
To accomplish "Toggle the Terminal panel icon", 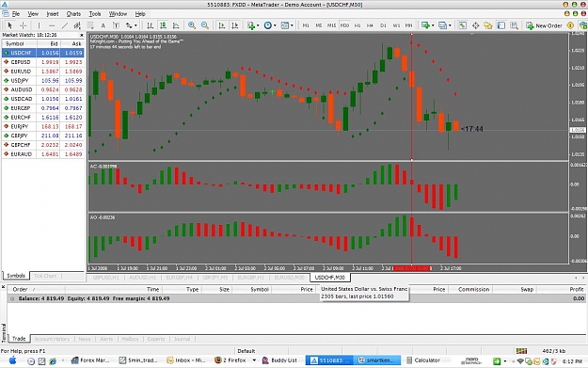I will (x=501, y=25).
